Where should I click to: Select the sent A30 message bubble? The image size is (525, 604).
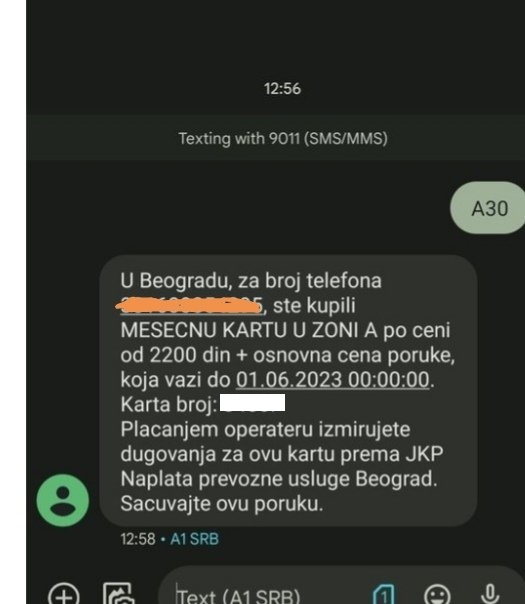point(488,208)
